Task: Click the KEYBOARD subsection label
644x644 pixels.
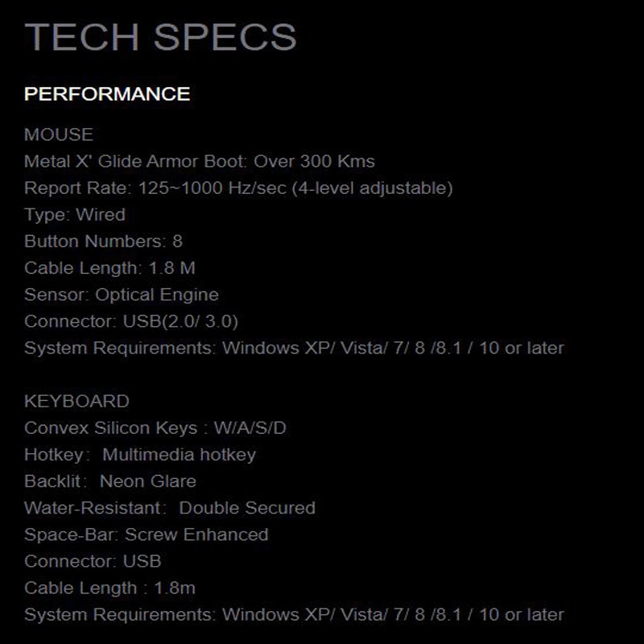Action: point(76,401)
